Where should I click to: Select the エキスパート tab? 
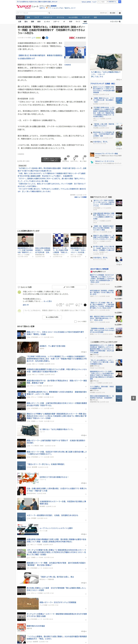48,17
